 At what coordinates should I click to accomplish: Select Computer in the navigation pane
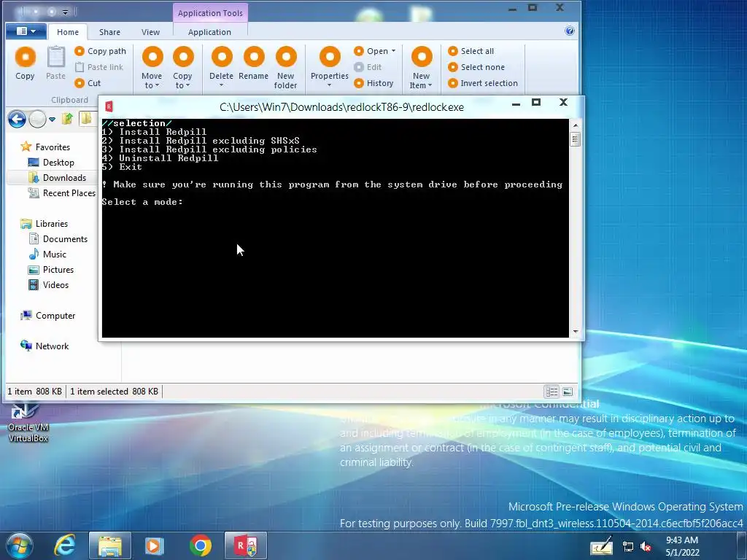pyautogui.click(x=48, y=316)
